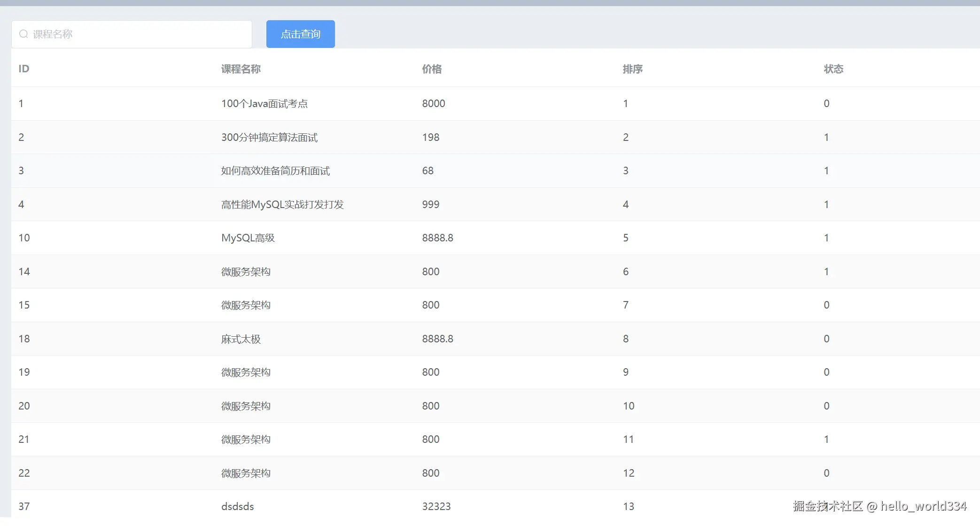
Task: Click the 状态 column header
Action: point(833,69)
